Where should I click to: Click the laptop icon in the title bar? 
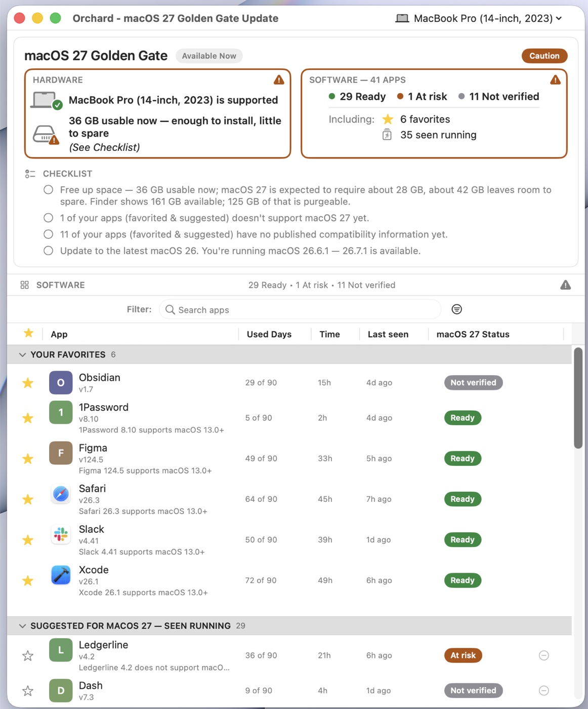point(402,18)
